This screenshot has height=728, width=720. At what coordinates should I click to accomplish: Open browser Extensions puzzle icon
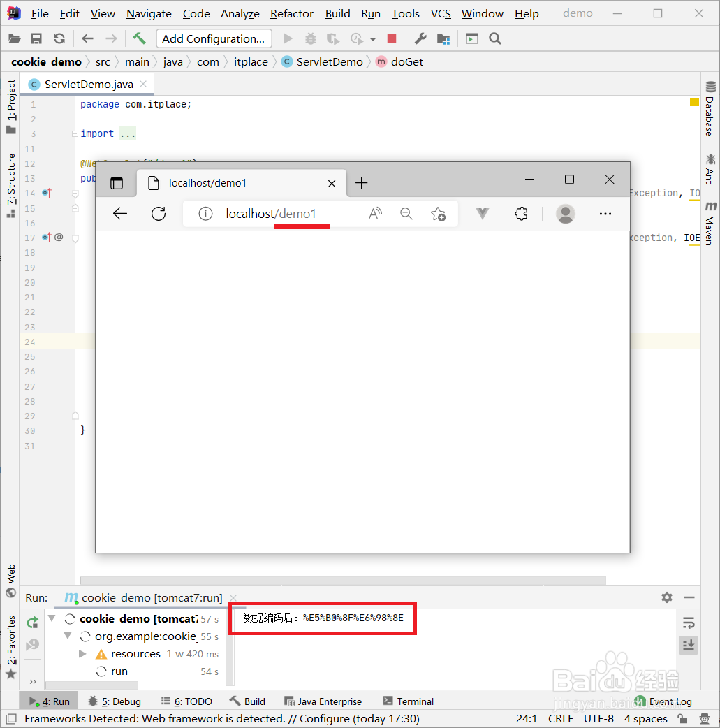tap(521, 214)
